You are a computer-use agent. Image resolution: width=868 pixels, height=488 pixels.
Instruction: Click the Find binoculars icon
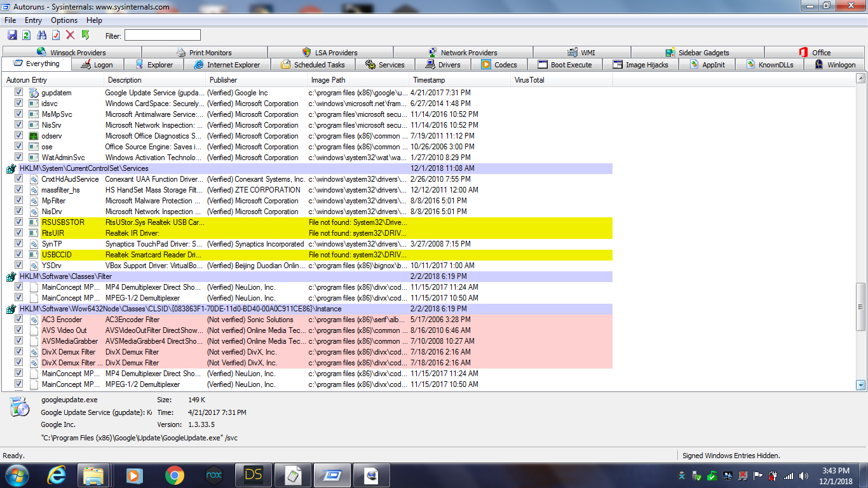[42, 35]
